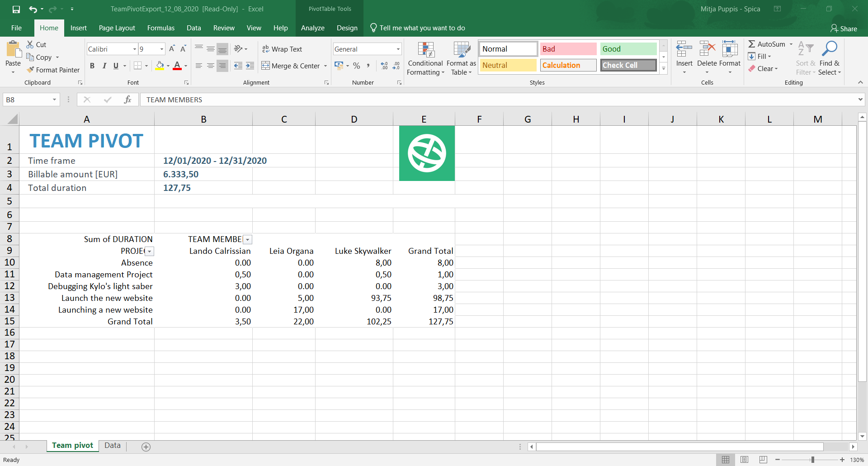
Task: Open the PivotTable Analyze tab
Action: (313, 28)
